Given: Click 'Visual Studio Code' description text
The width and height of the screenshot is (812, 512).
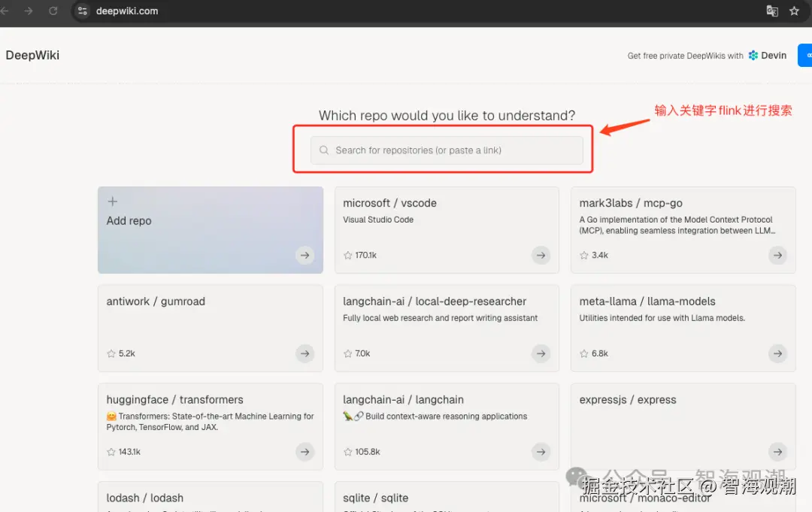Looking at the screenshot, I should click(x=378, y=220).
